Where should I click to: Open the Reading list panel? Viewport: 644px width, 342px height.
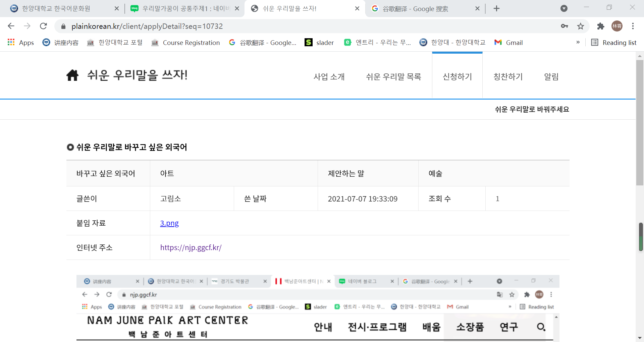[614, 43]
